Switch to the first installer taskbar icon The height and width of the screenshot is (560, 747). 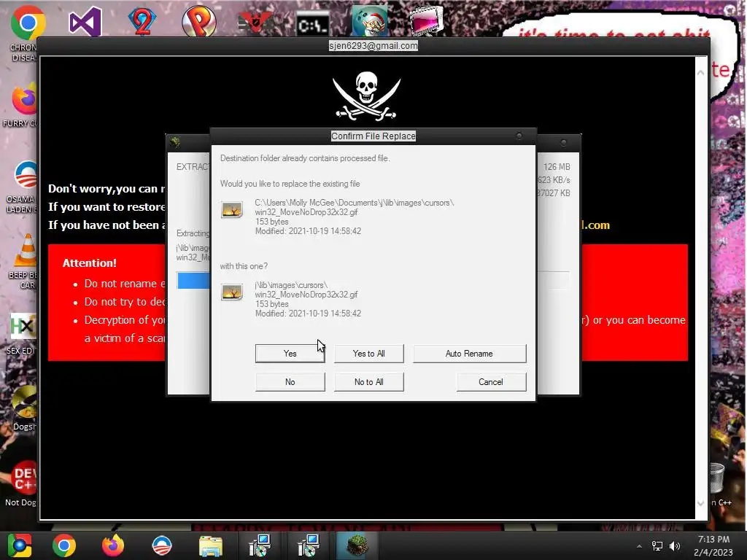click(260, 545)
